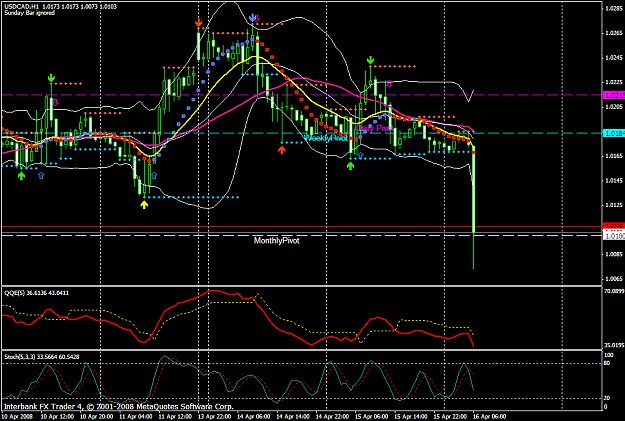Screen dimensions: 625x421
Task: Select the white dashed MonthlyPivot line
Action: coord(302,236)
